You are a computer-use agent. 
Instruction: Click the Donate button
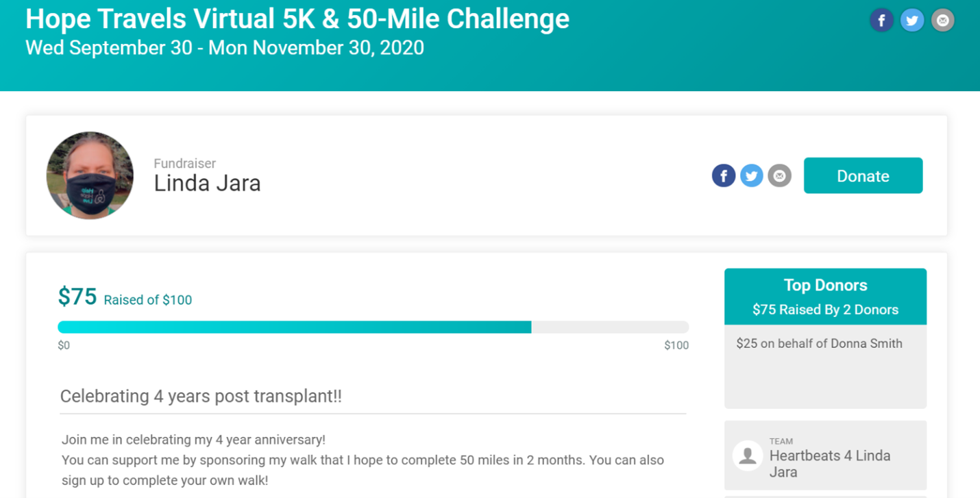863,175
